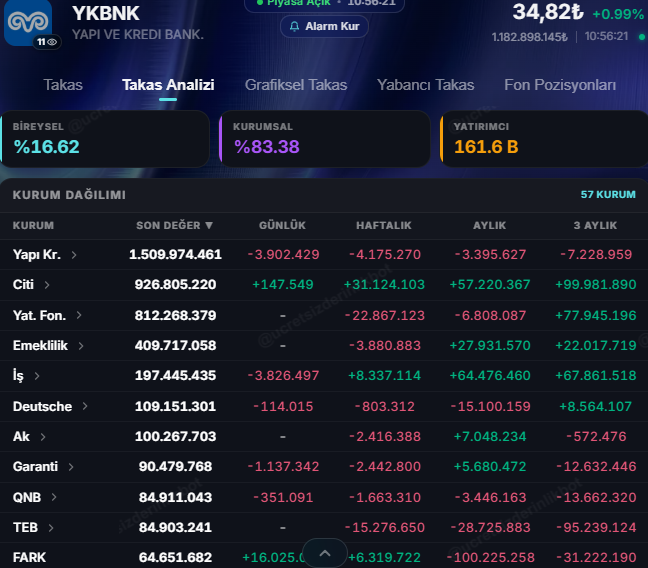648x568 pixels.
Task: Click the Alarm Kur bell button
Action: [x=324, y=26]
